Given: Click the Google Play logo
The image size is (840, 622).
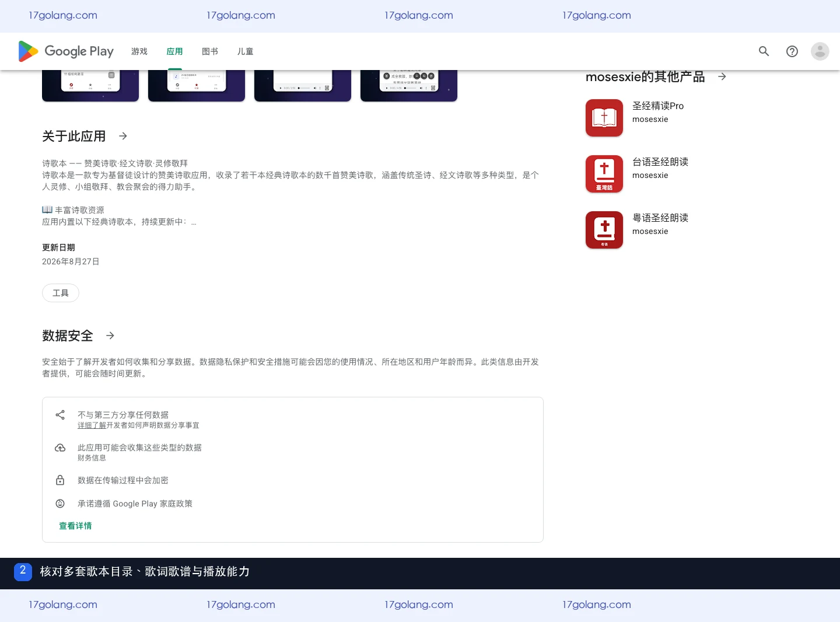Looking at the screenshot, I should point(66,51).
